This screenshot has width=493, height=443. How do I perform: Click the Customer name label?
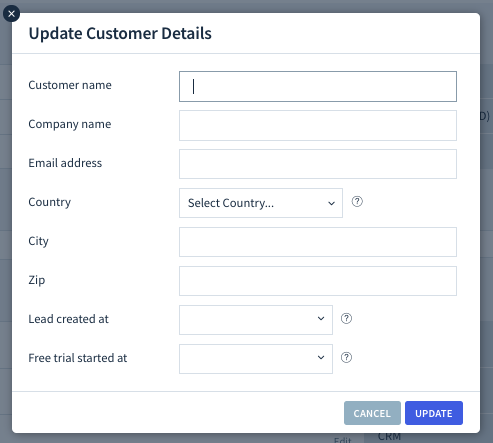point(70,85)
